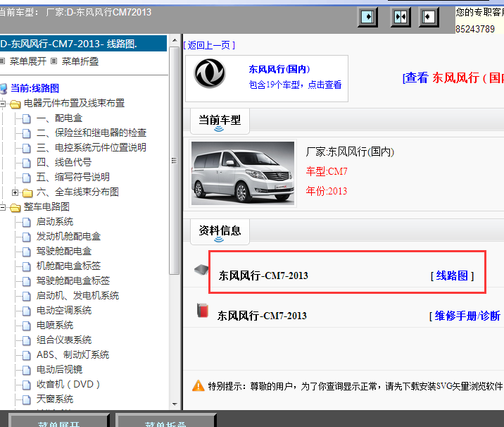Click the icon next to 当前:线路图
504x427 pixels.
tap(4, 88)
